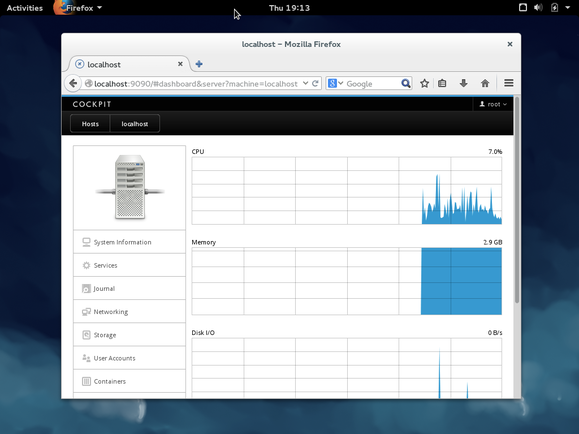Click the CPU graph label
The height and width of the screenshot is (434, 579).
pos(198,151)
